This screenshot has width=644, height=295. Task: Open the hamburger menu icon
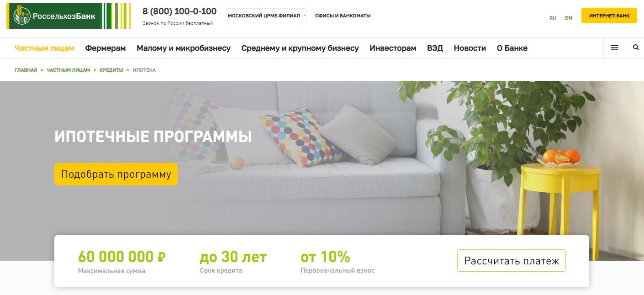coord(614,48)
